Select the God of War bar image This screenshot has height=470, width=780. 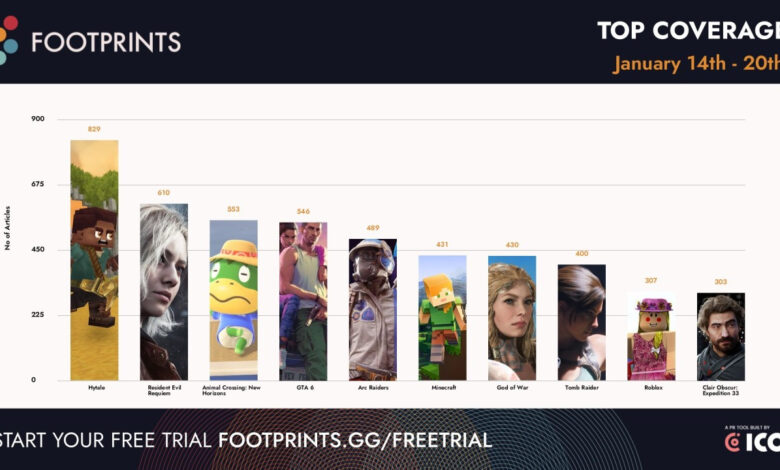[511, 318]
